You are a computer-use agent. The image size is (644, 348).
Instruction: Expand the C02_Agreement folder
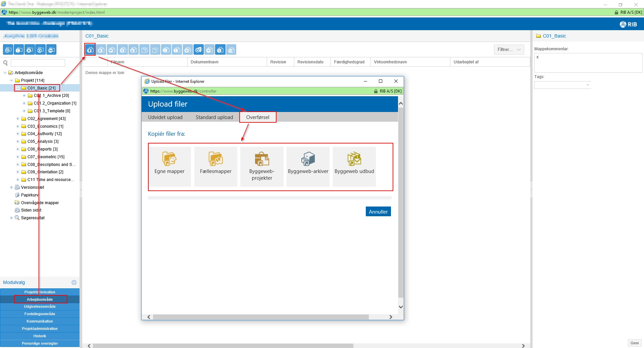click(x=18, y=119)
